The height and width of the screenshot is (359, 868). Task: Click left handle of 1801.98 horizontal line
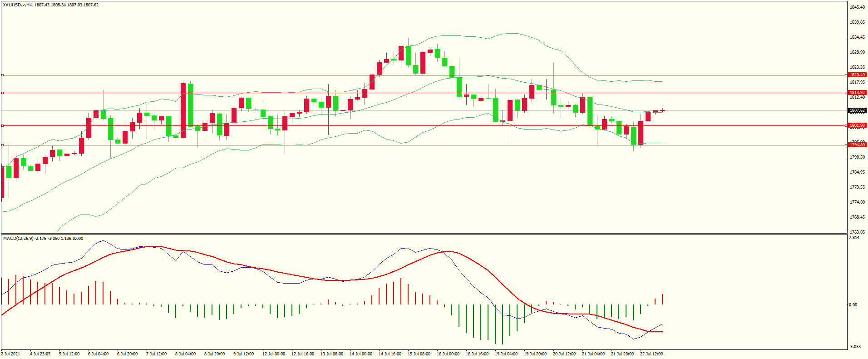(x=2, y=125)
